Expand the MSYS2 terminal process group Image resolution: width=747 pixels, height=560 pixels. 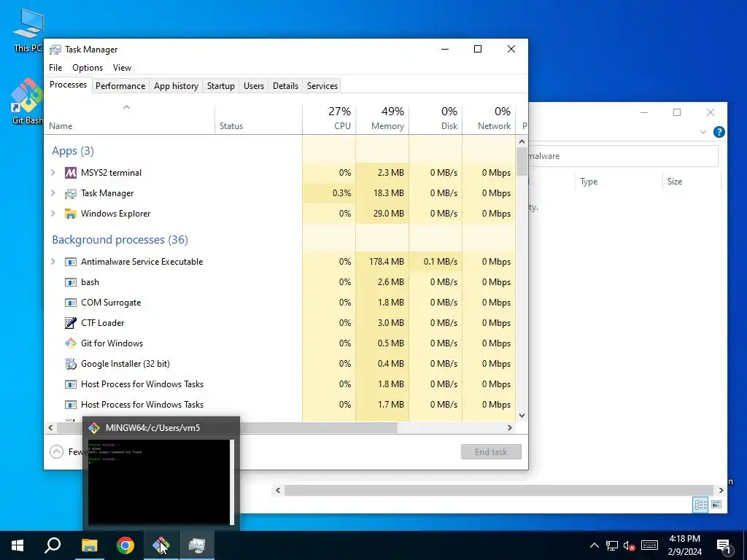pyautogui.click(x=53, y=173)
